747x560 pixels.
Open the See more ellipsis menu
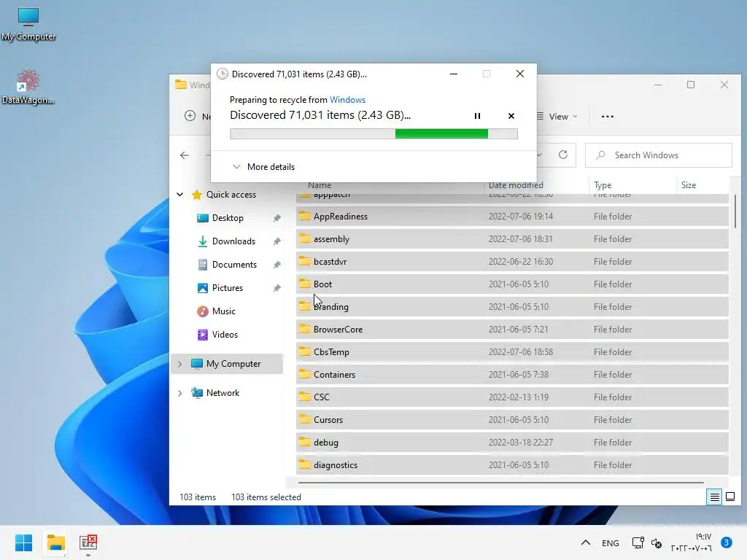pos(608,117)
